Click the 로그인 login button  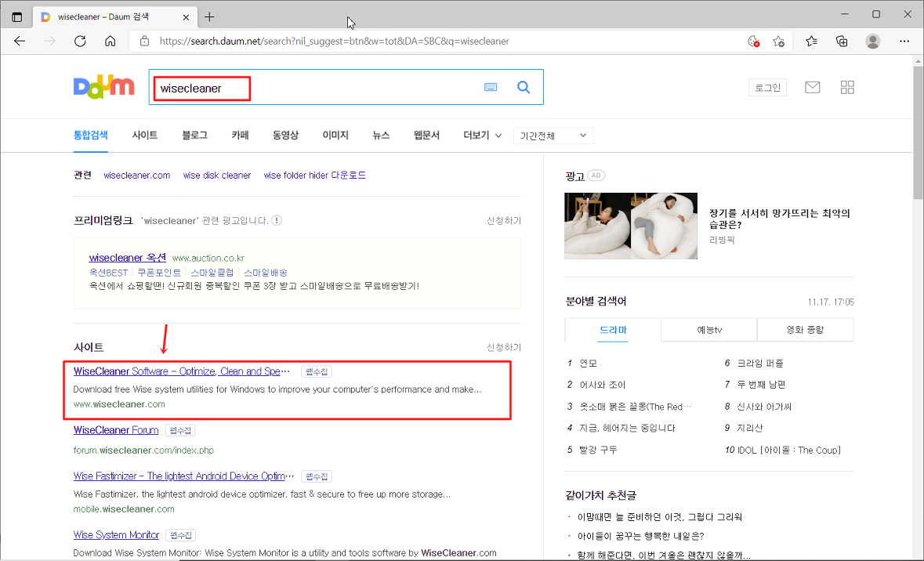768,87
